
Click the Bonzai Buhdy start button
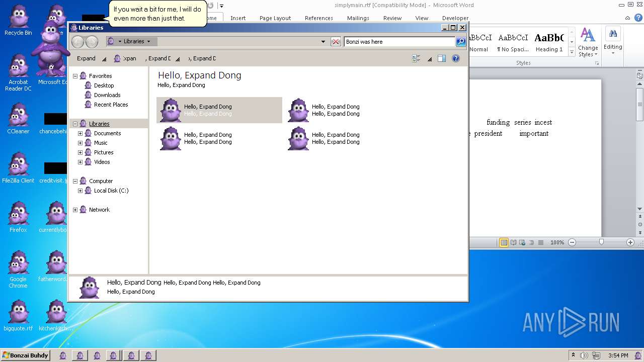point(25,355)
